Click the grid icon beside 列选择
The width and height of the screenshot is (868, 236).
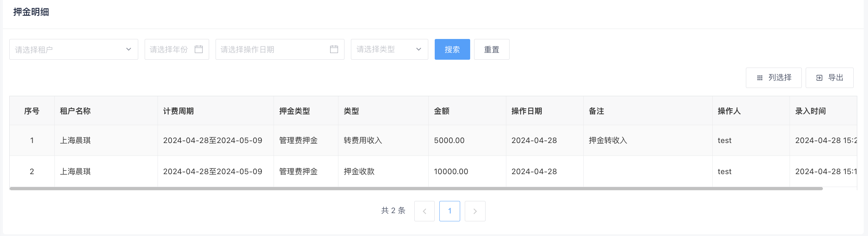click(x=759, y=78)
